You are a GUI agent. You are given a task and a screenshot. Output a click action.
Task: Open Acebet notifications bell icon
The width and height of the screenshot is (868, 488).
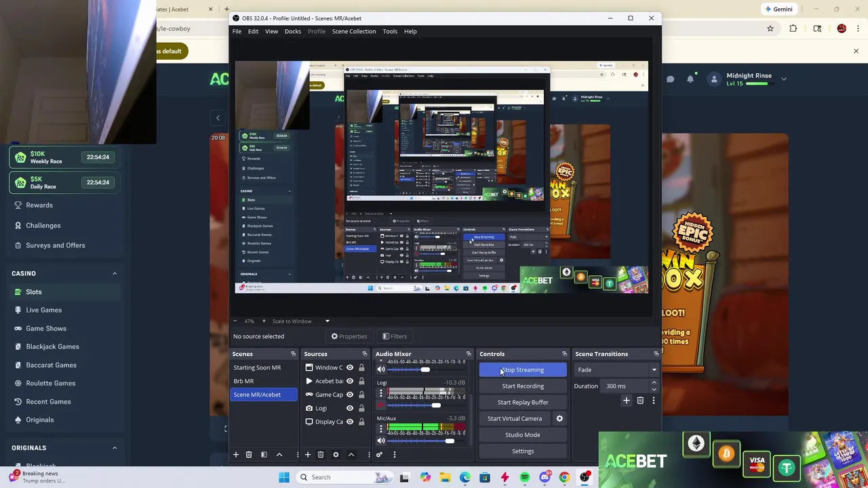coord(690,79)
